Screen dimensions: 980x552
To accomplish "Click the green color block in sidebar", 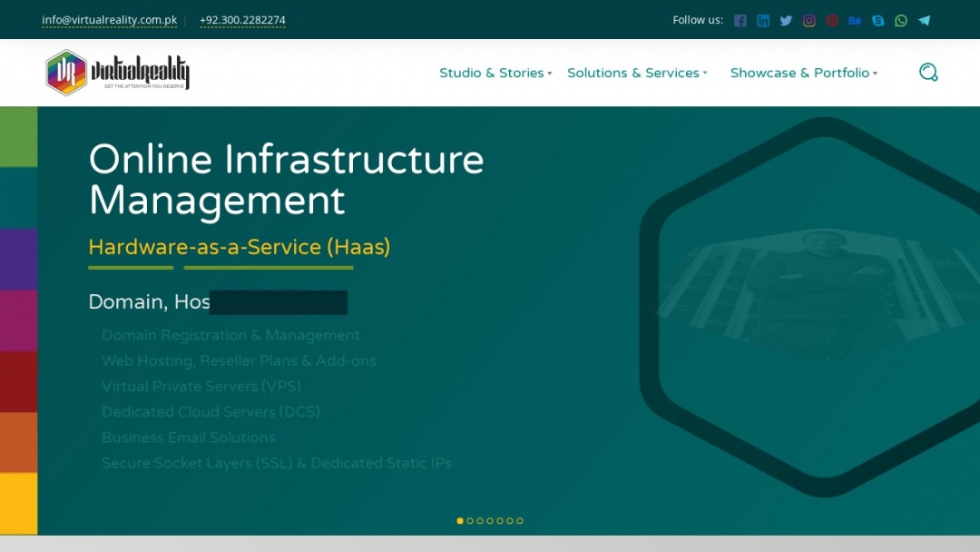I will pyautogui.click(x=18, y=136).
